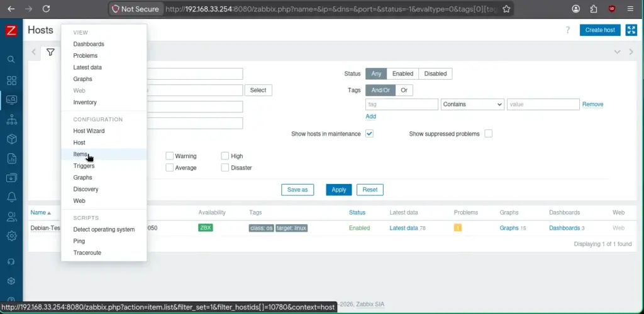Image resolution: width=644 pixels, height=314 pixels.
Task: Select Any status option
Action: pyautogui.click(x=376, y=73)
